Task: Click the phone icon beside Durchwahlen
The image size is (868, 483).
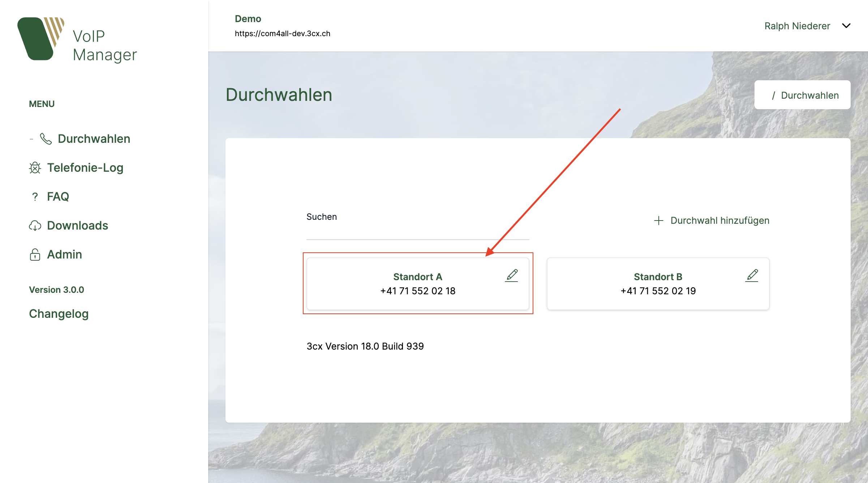Action: [46, 139]
